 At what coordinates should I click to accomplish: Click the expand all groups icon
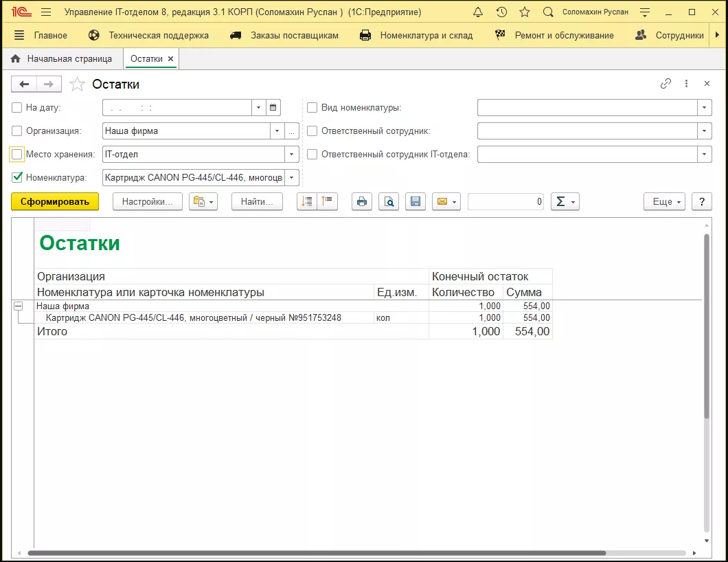point(307,201)
